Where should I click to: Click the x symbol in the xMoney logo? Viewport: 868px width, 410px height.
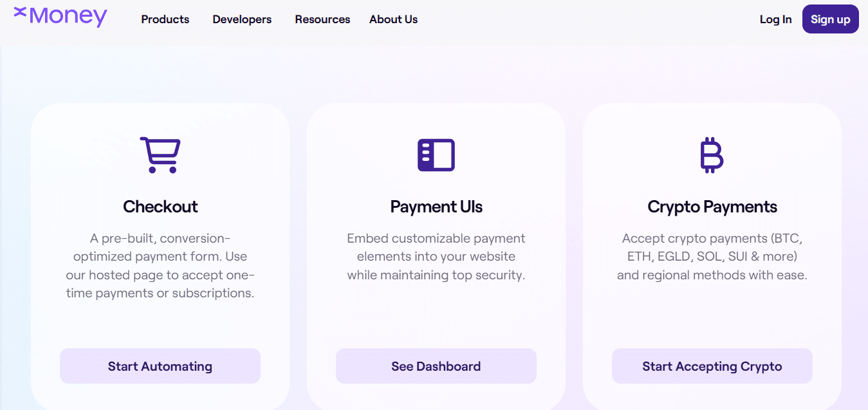tap(20, 11)
